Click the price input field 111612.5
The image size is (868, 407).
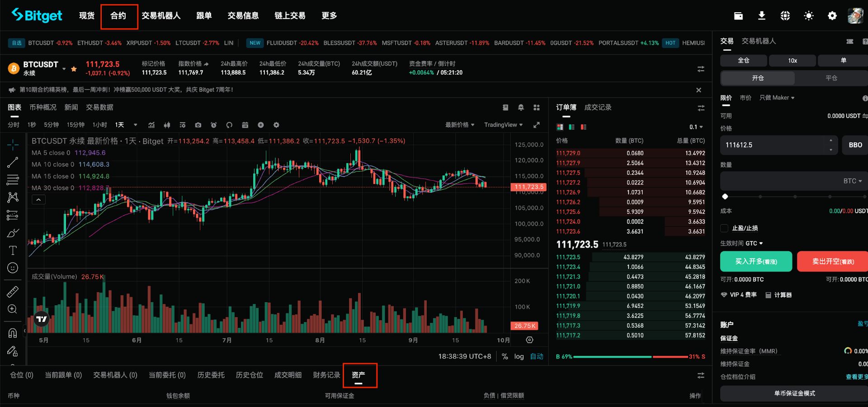coord(779,145)
